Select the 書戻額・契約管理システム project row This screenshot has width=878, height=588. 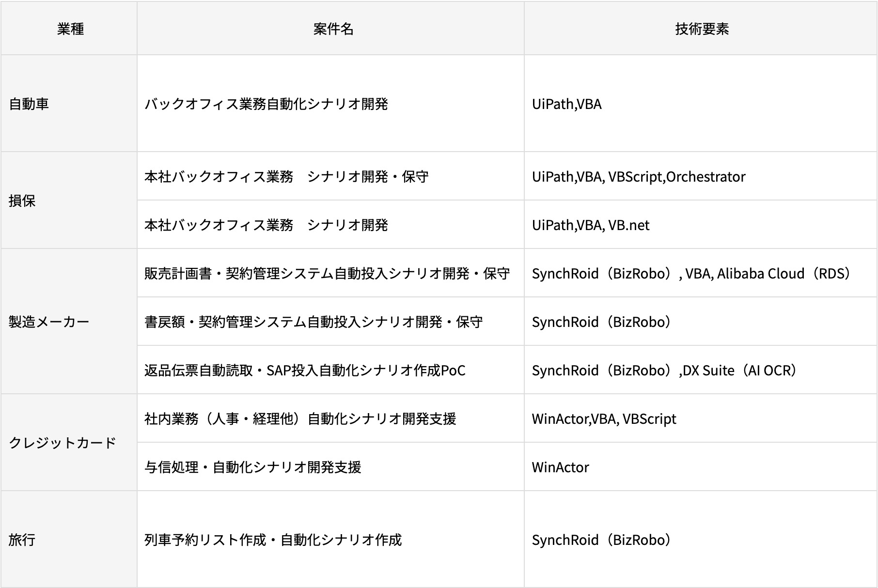coord(313,322)
